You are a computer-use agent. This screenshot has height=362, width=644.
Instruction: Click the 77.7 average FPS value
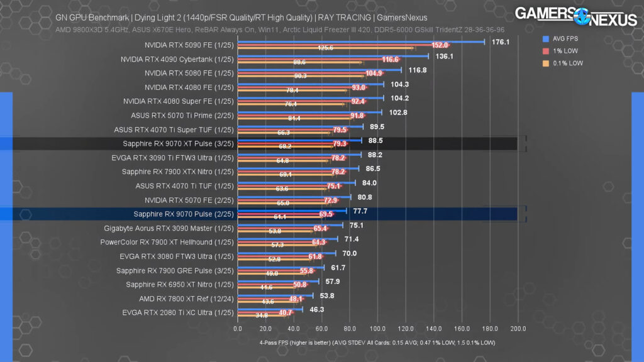tap(360, 211)
